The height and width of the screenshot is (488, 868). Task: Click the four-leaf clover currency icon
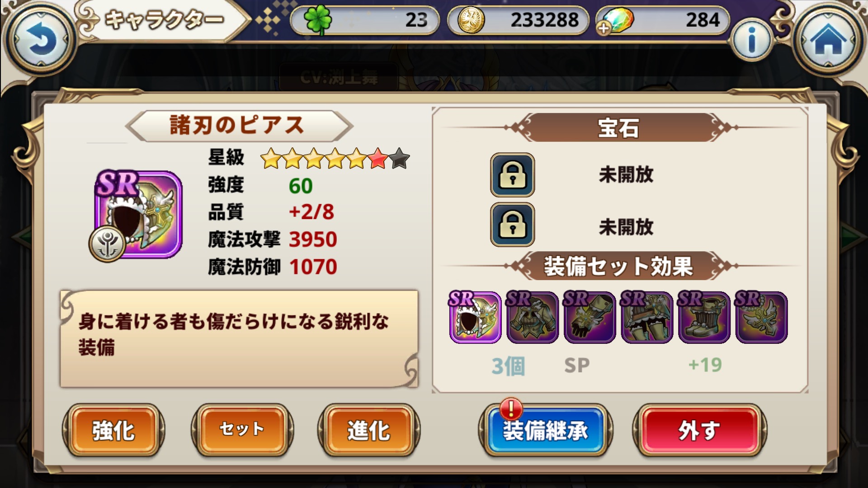(318, 20)
